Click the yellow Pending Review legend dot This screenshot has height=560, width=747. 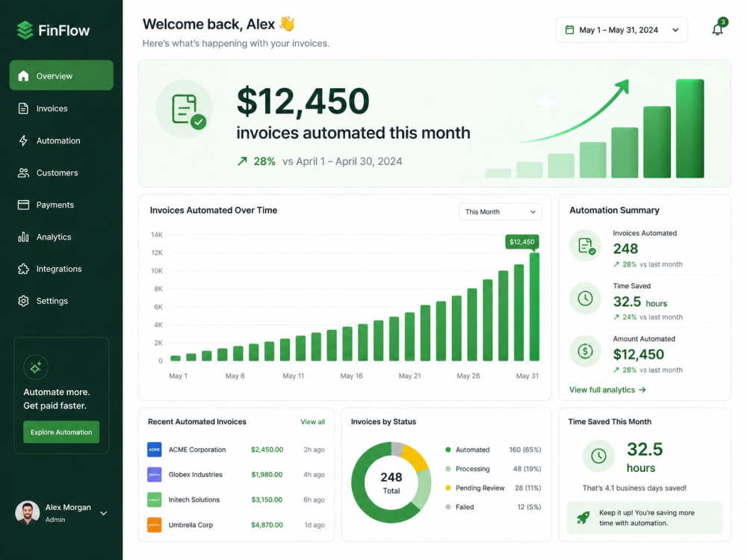pyautogui.click(x=447, y=488)
